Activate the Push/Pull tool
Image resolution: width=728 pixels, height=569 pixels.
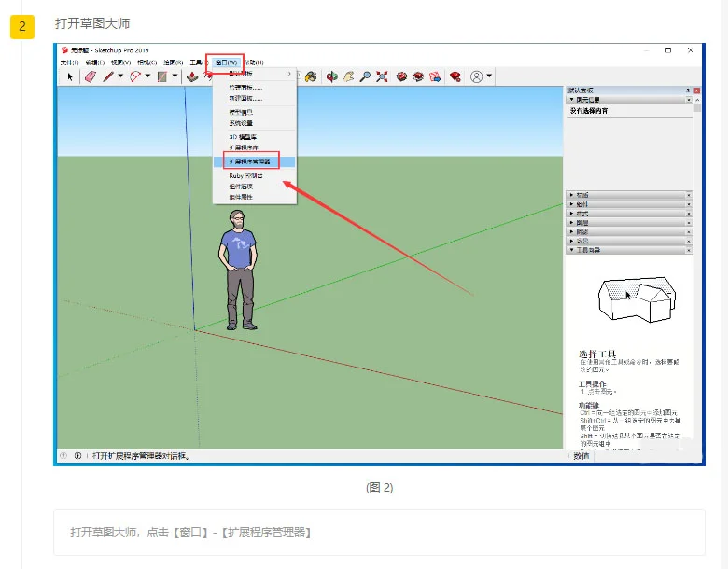click(191, 77)
